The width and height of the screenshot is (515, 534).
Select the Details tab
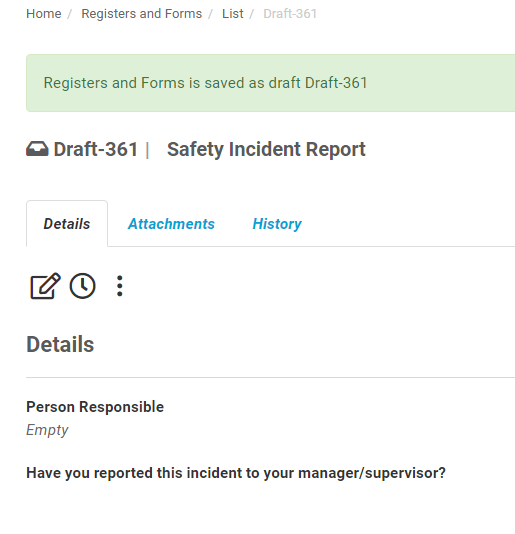pos(67,224)
